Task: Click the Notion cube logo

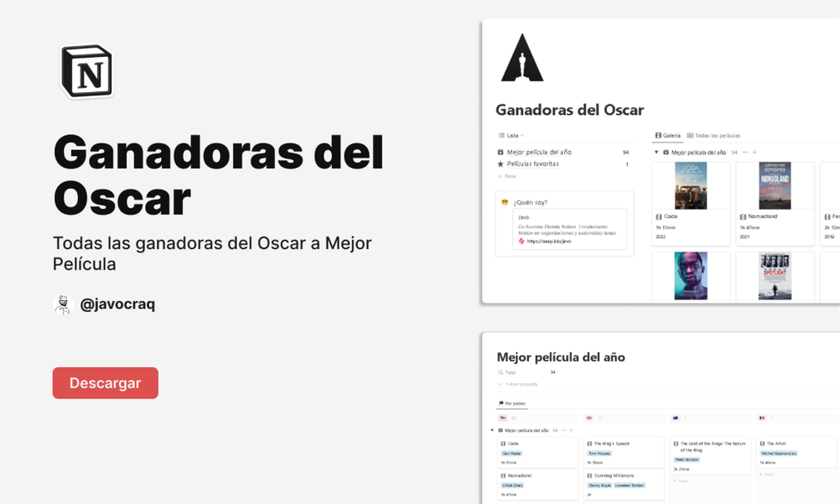Action: click(x=87, y=71)
